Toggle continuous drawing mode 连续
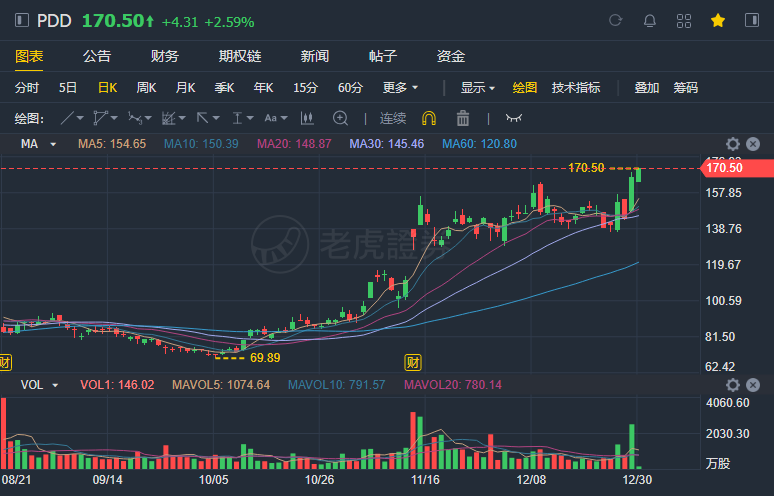Screen dimensions: 774x496 393,118
